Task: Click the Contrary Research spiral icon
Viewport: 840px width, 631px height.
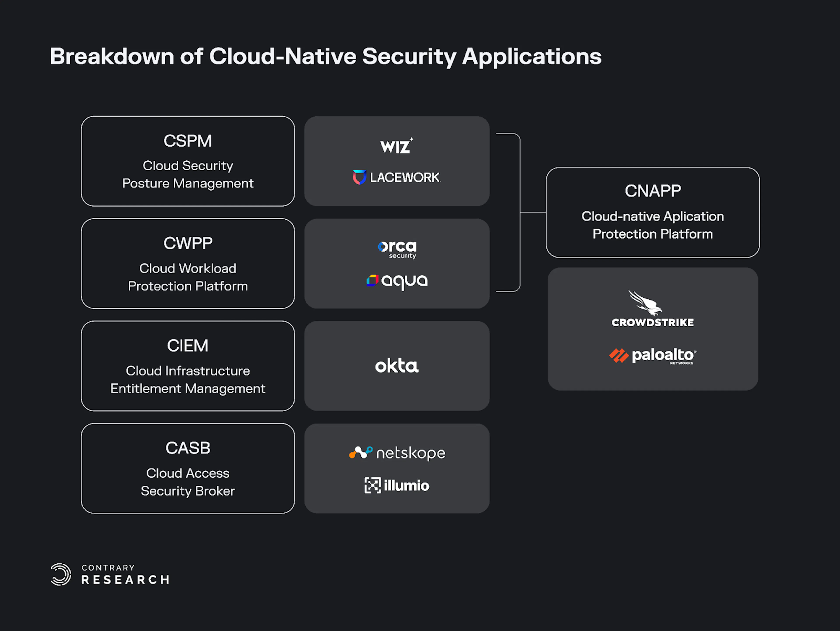Action: tap(61, 574)
